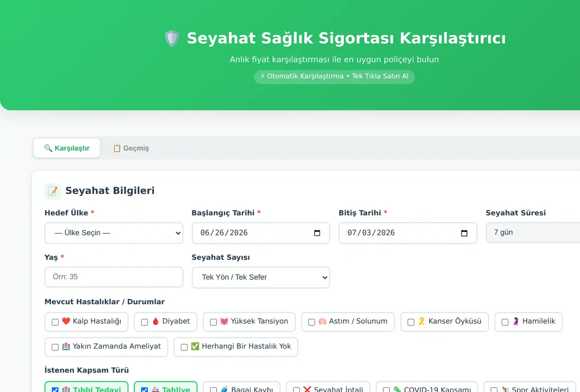The image size is (580, 392).
Task: Click the Bitiş Tarihi date field
Action: click(408, 233)
